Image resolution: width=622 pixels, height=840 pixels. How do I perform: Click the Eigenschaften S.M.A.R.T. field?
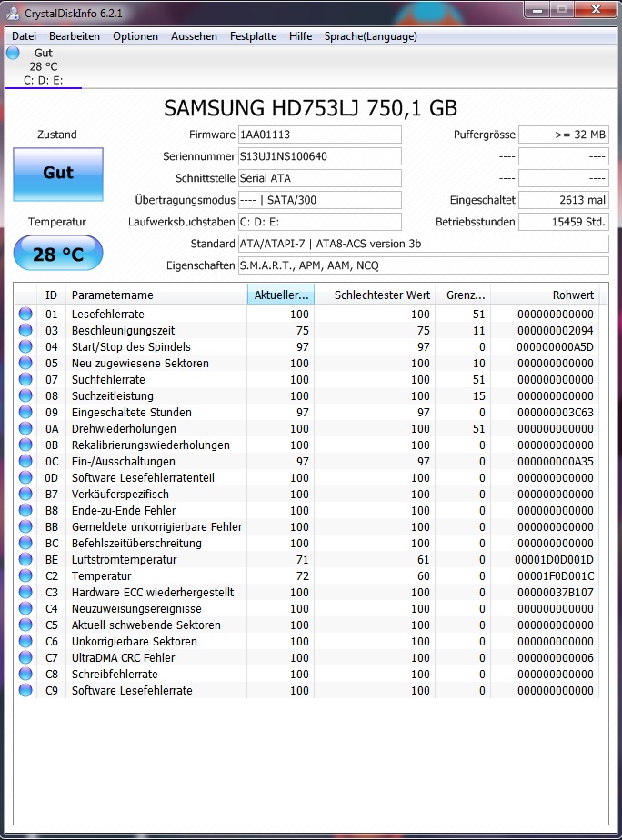coord(423,265)
